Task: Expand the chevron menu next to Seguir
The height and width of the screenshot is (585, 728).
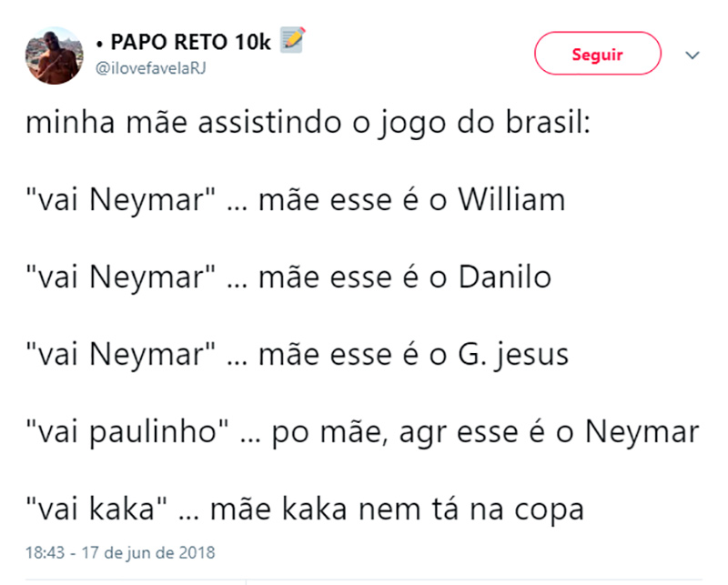Action: point(693,55)
